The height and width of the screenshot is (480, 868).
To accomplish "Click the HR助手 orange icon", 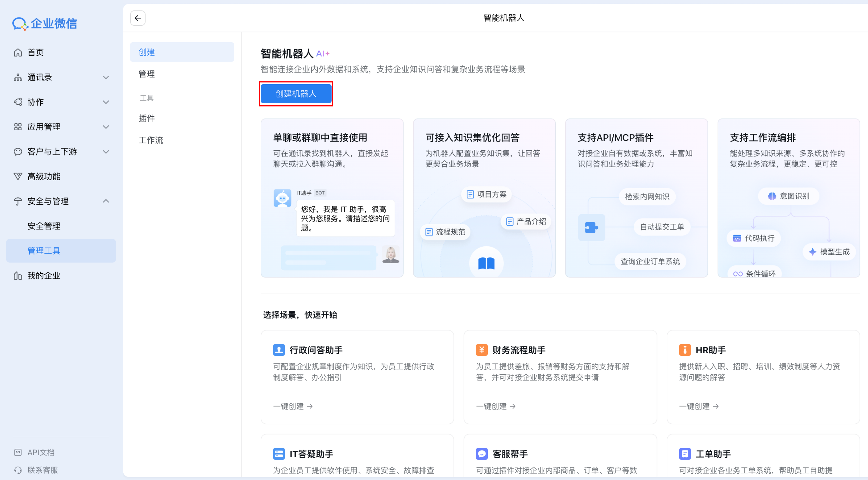I will 685,350.
